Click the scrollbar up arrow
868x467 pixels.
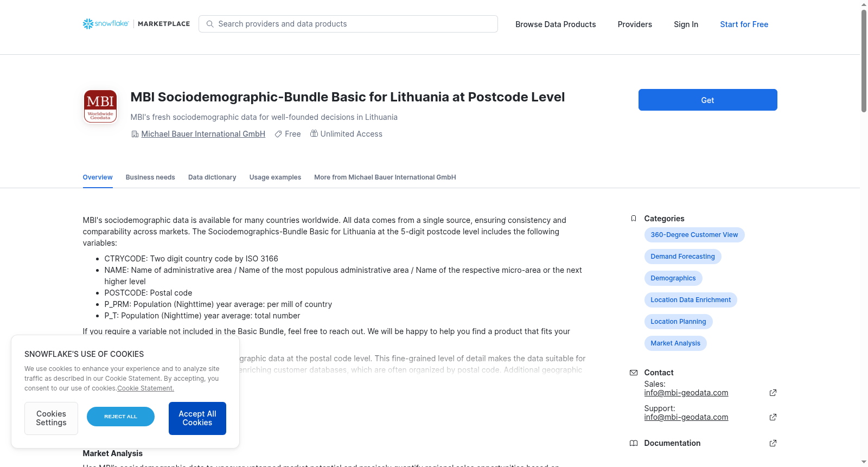point(864,4)
